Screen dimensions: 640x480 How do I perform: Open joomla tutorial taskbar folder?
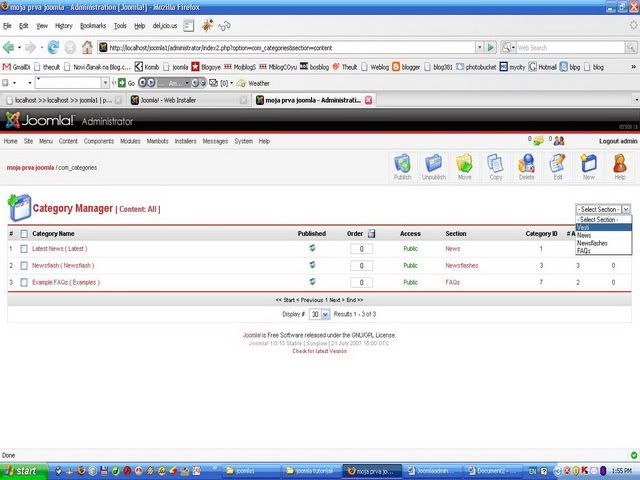[311, 471]
